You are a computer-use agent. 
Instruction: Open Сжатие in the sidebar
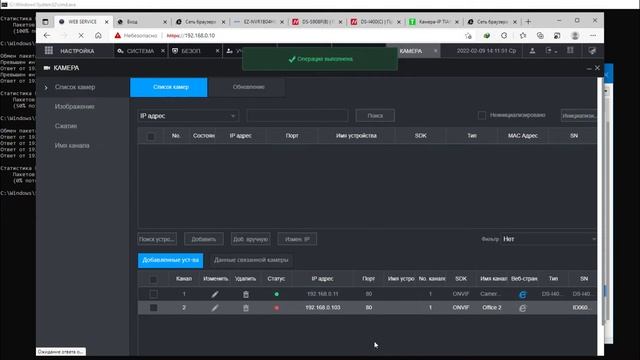click(66, 126)
